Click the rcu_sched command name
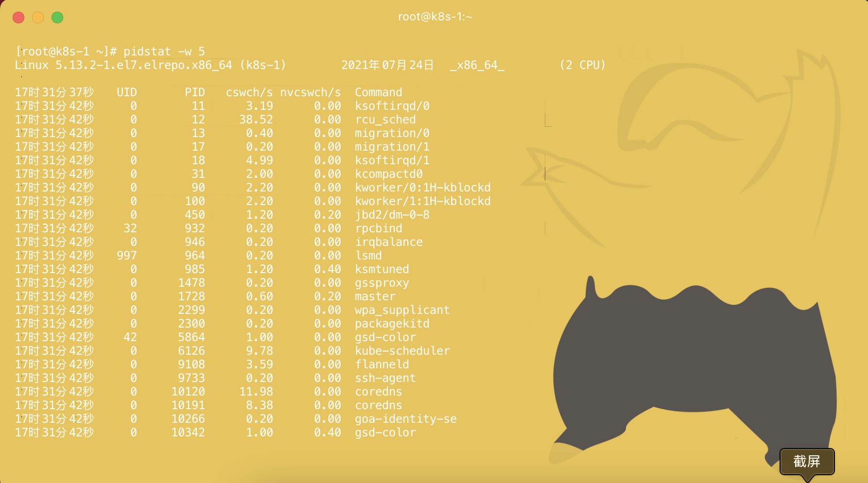Screen dimensions: 868x483 pyautogui.click(x=385, y=120)
